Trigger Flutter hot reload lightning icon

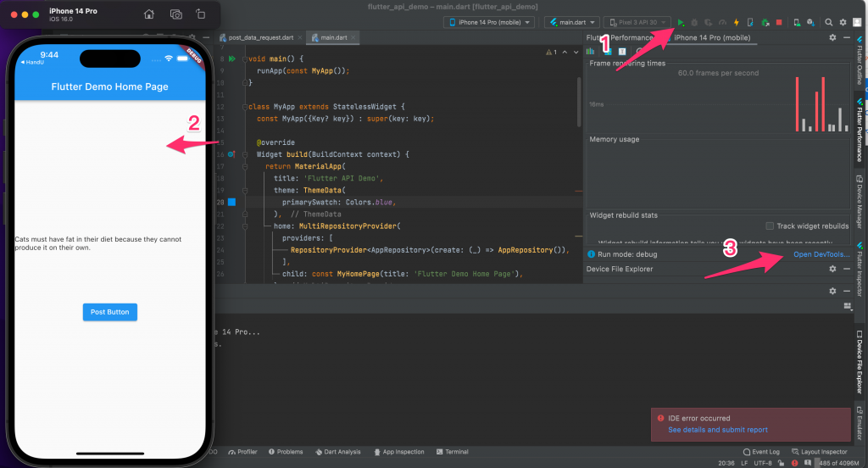click(737, 23)
